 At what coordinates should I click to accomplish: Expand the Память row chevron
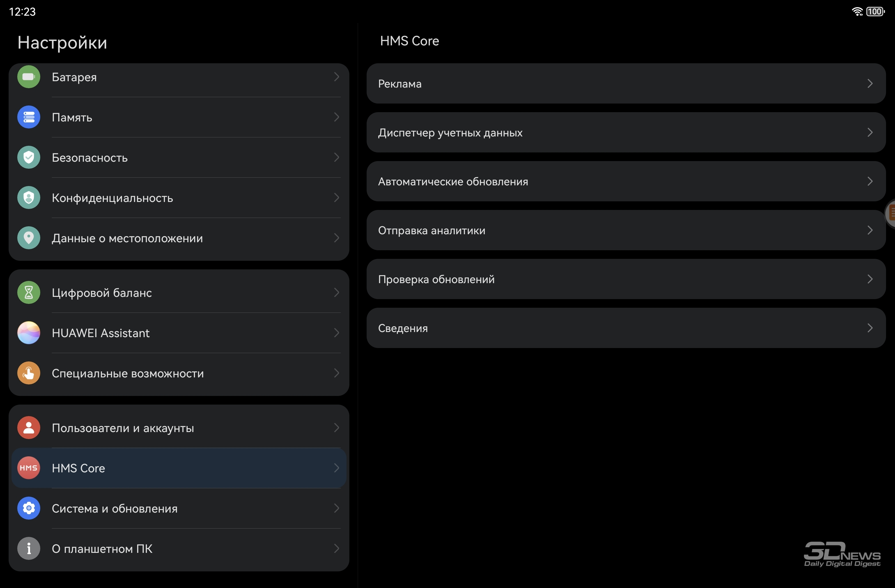coord(337,117)
